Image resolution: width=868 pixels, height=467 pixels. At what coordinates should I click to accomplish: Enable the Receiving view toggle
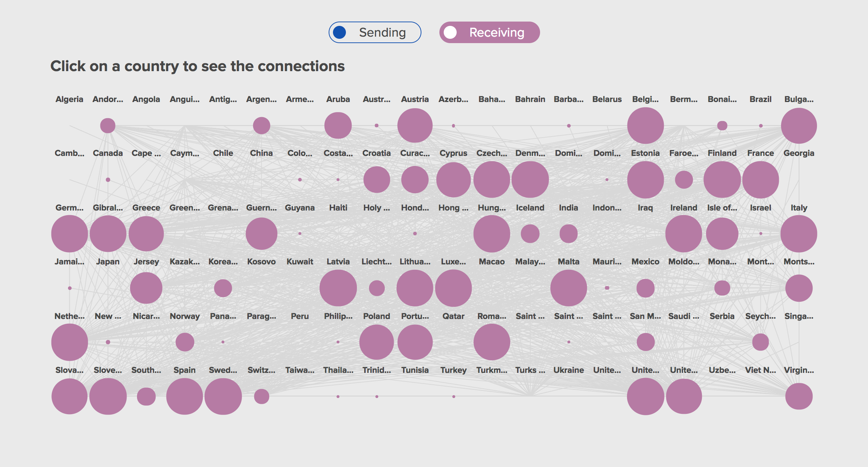(489, 32)
